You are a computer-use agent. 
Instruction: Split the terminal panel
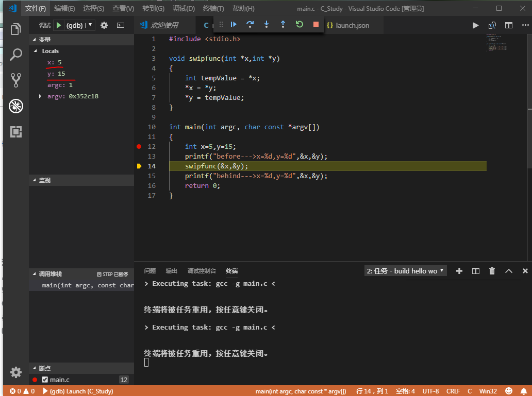pos(476,271)
